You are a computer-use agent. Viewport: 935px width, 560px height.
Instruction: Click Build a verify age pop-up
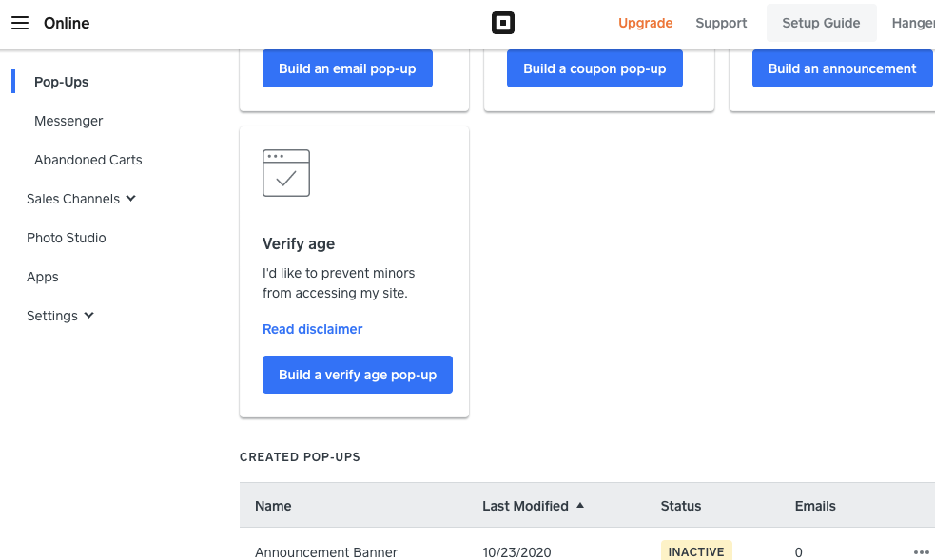click(358, 375)
